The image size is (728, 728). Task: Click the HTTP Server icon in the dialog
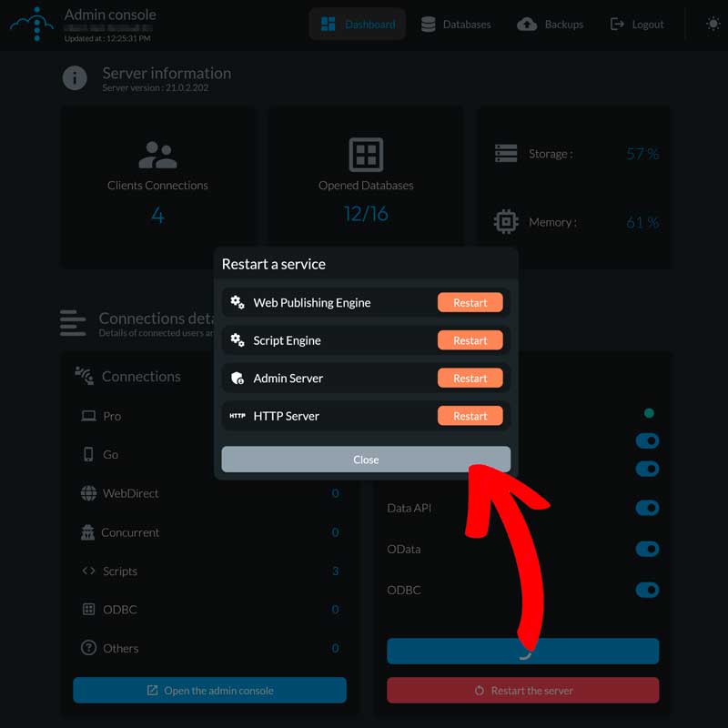coord(238,416)
